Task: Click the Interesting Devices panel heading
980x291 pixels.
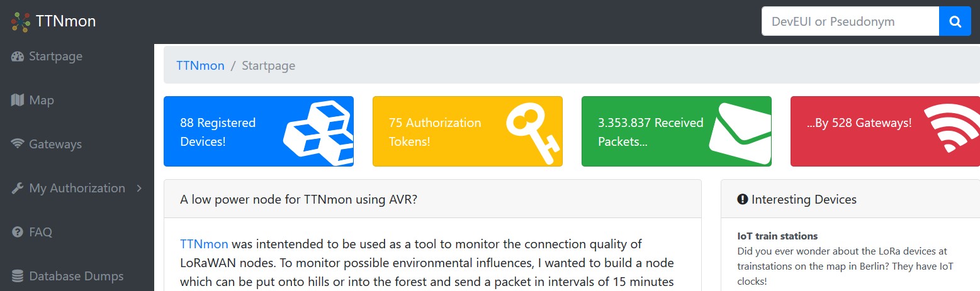Action: tap(804, 199)
